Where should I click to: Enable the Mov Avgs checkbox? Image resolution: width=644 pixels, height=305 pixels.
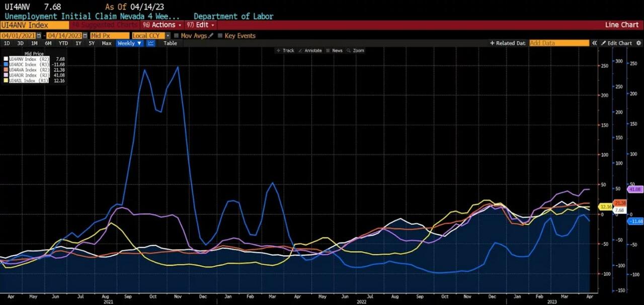[x=176, y=36]
